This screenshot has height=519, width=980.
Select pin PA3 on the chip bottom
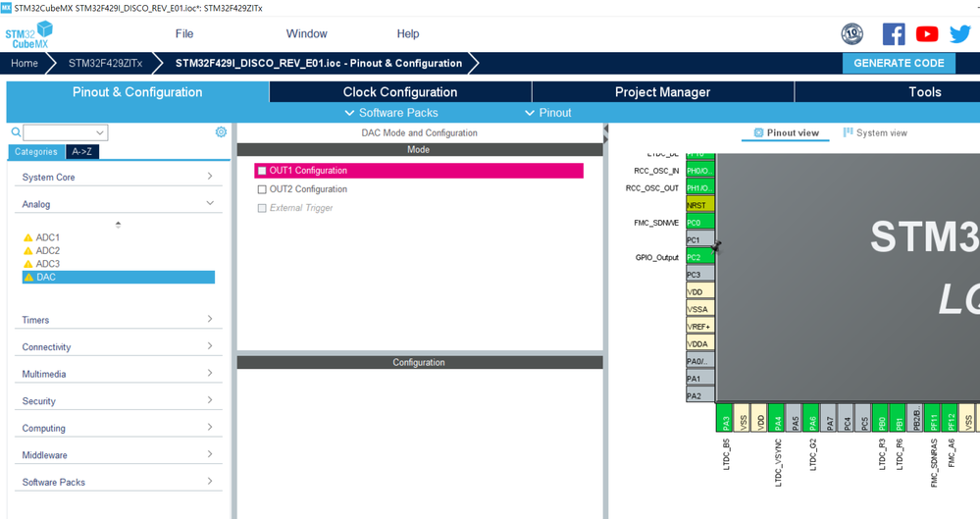pyautogui.click(x=725, y=417)
